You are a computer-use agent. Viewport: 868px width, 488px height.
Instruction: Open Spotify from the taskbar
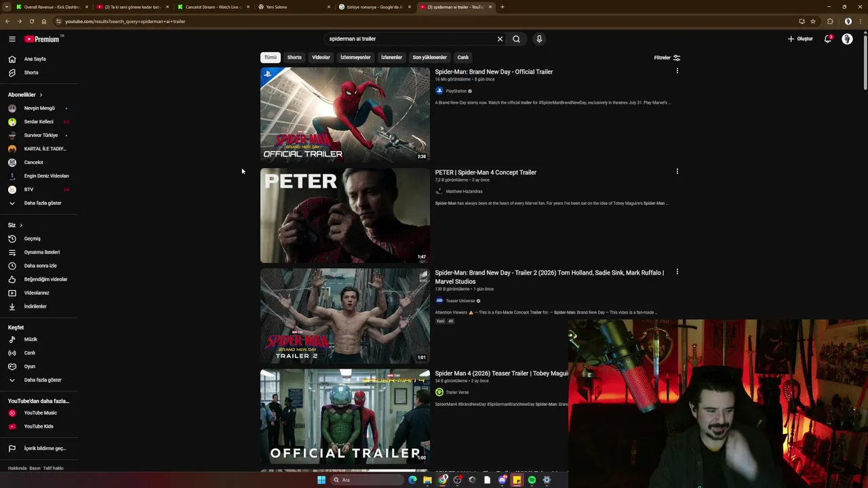pos(532,480)
